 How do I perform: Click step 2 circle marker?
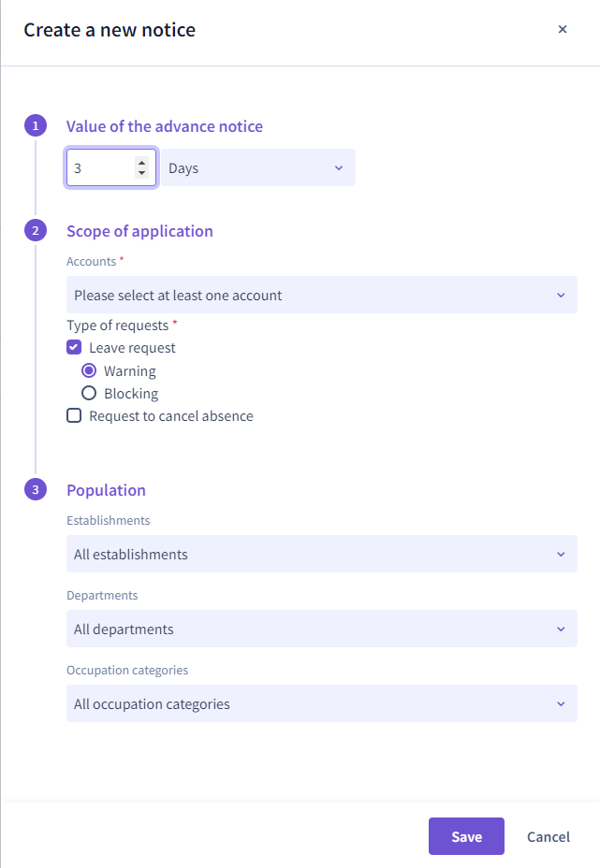click(36, 230)
